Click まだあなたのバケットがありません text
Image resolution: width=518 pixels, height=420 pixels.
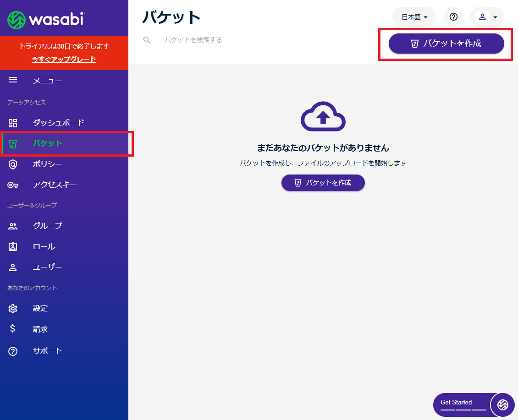(323, 148)
